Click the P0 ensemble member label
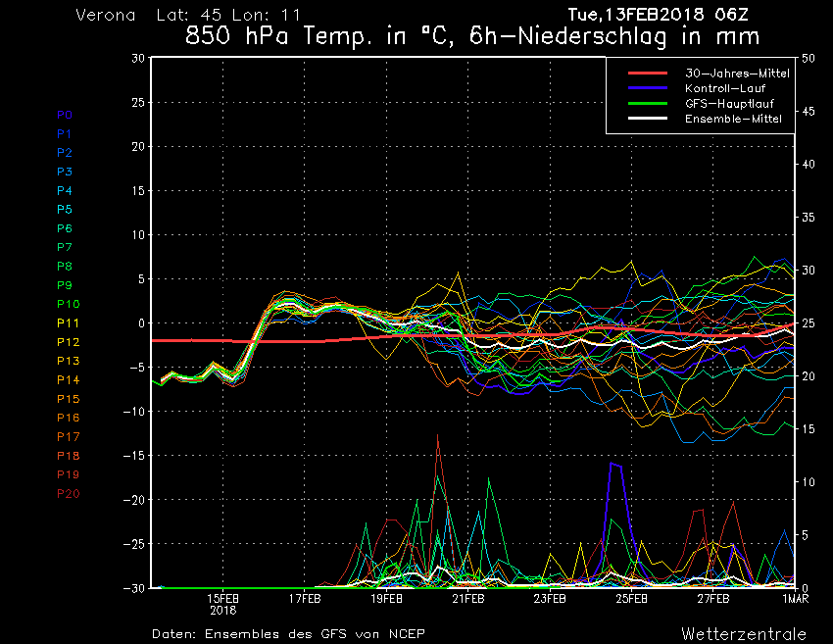Image resolution: width=833 pixels, height=644 pixels. (x=65, y=115)
